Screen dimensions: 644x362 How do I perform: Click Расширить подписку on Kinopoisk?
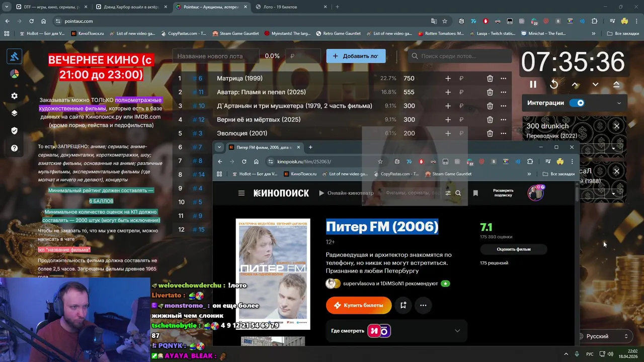(x=503, y=193)
